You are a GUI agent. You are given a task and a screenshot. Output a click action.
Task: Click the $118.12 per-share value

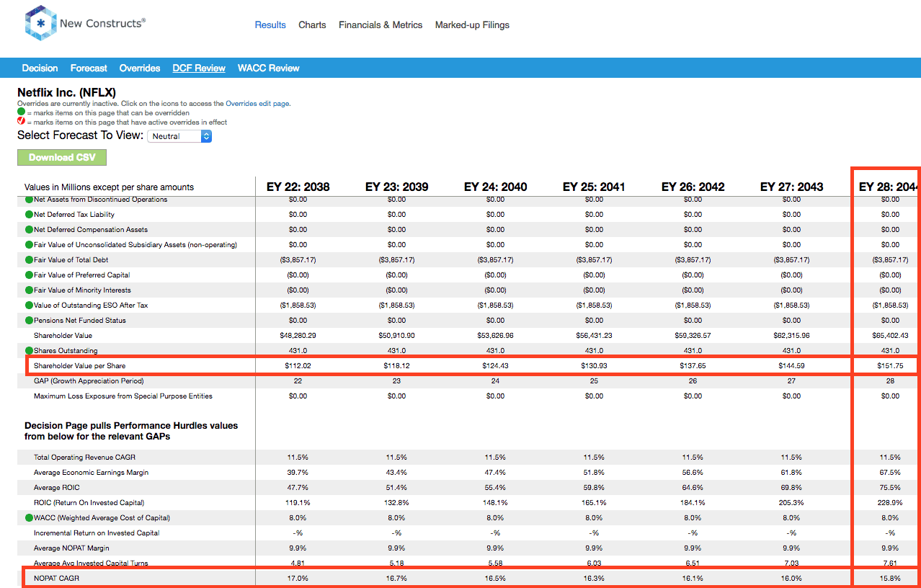coord(396,366)
